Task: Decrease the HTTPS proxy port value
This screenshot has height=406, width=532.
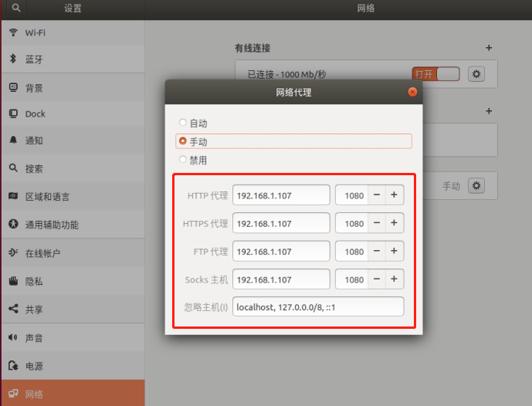Action: coord(377,223)
